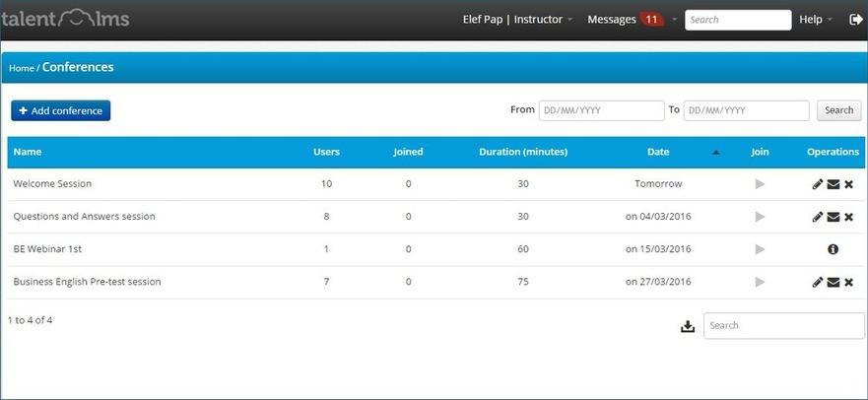Edit the Welcome Session conference

click(818, 184)
